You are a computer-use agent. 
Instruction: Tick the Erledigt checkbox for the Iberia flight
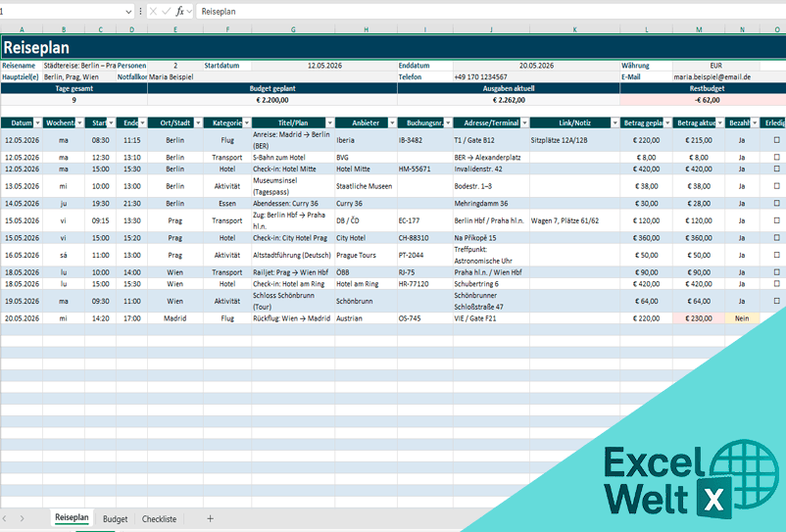777,140
